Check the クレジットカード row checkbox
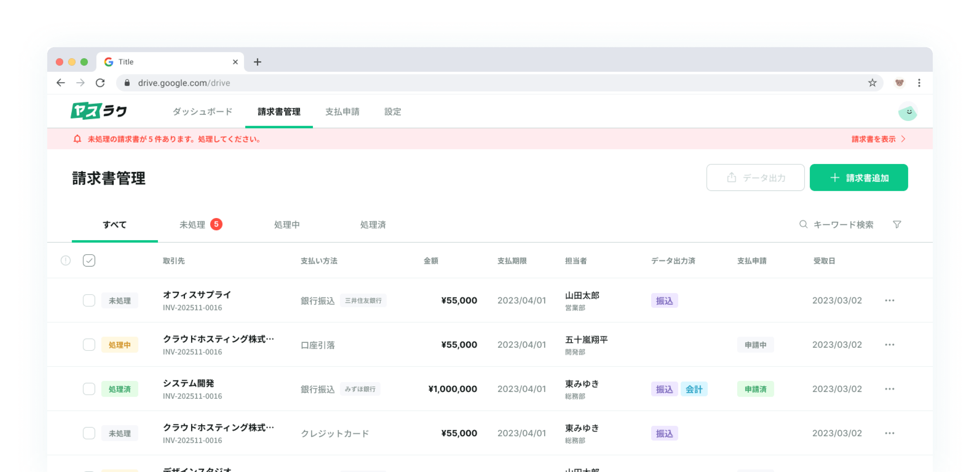 point(89,433)
